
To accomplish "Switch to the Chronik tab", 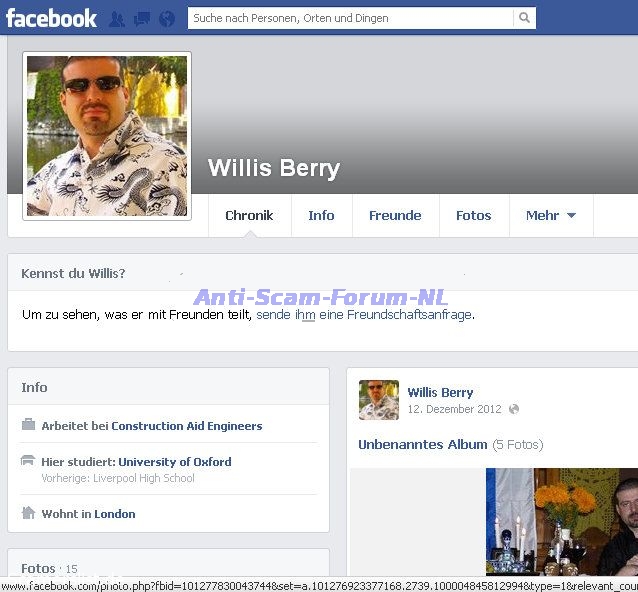I will (x=249, y=215).
